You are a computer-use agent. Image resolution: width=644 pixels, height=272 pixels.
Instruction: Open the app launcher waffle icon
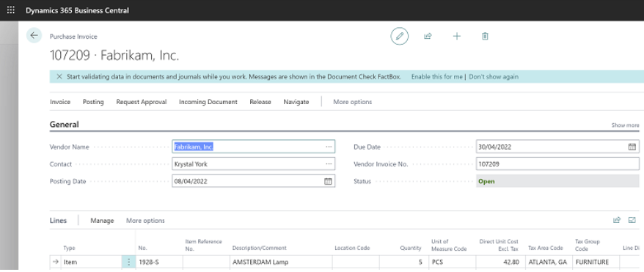click(x=11, y=10)
